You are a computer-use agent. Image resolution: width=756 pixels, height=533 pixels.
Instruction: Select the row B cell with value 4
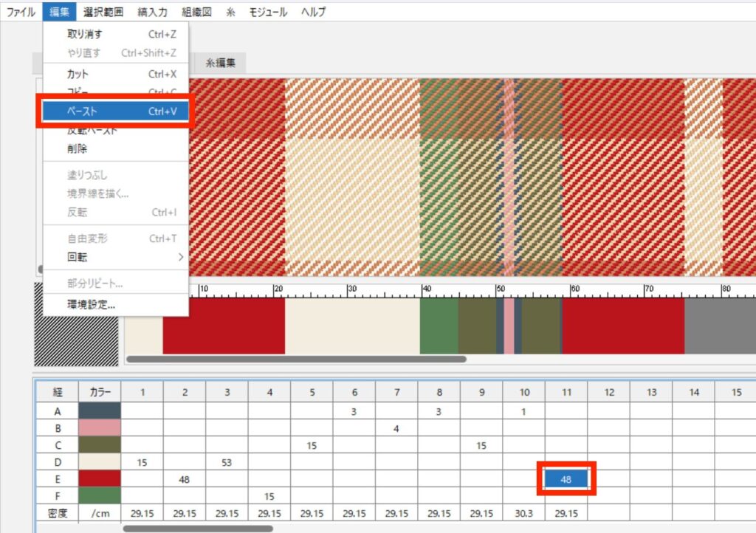pyautogui.click(x=396, y=428)
